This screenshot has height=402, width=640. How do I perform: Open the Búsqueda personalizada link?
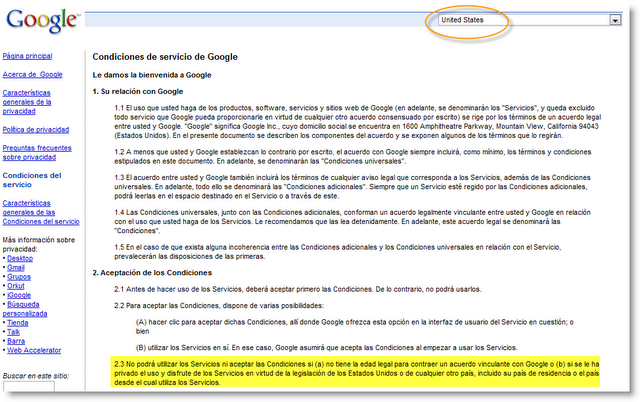click(24, 309)
